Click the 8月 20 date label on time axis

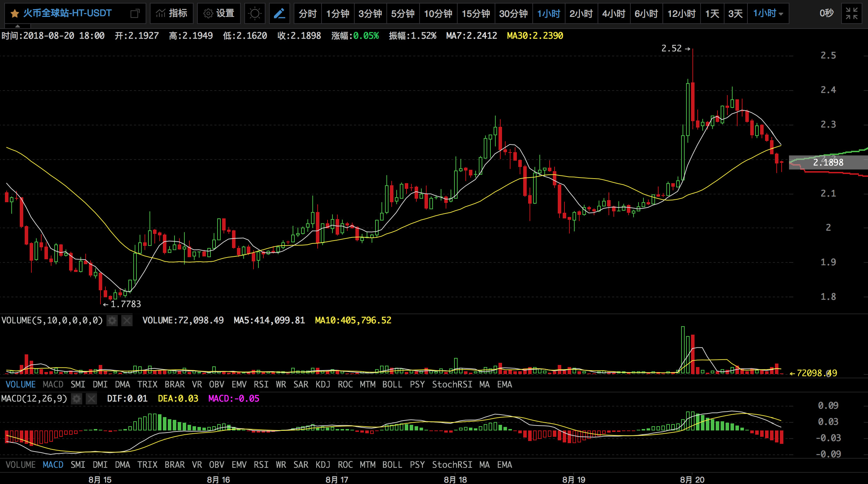point(692,479)
